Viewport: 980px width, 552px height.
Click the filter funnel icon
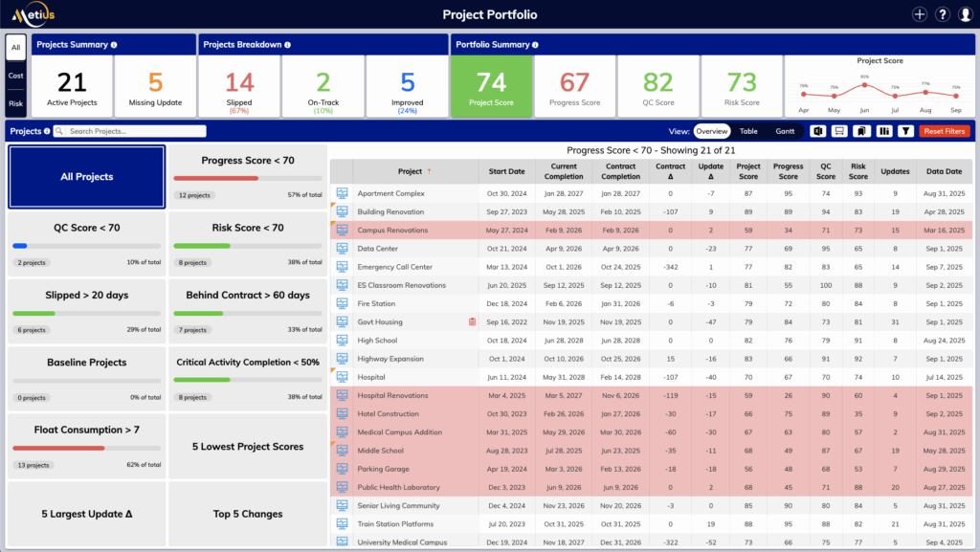pos(904,131)
